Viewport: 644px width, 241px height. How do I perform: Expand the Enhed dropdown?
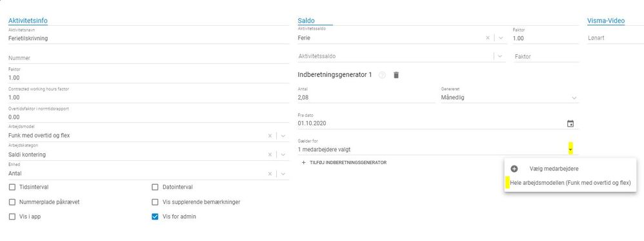tap(283, 174)
